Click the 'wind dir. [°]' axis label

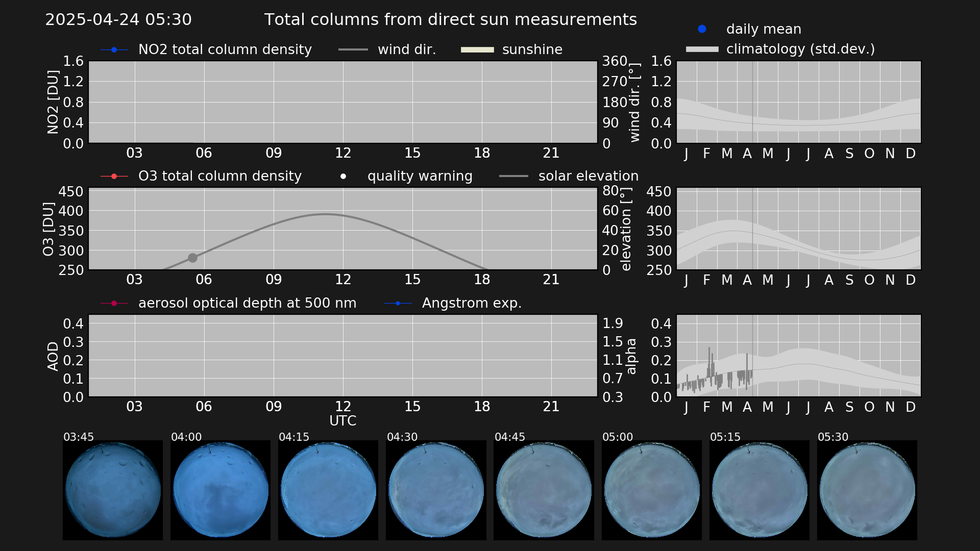point(634,102)
